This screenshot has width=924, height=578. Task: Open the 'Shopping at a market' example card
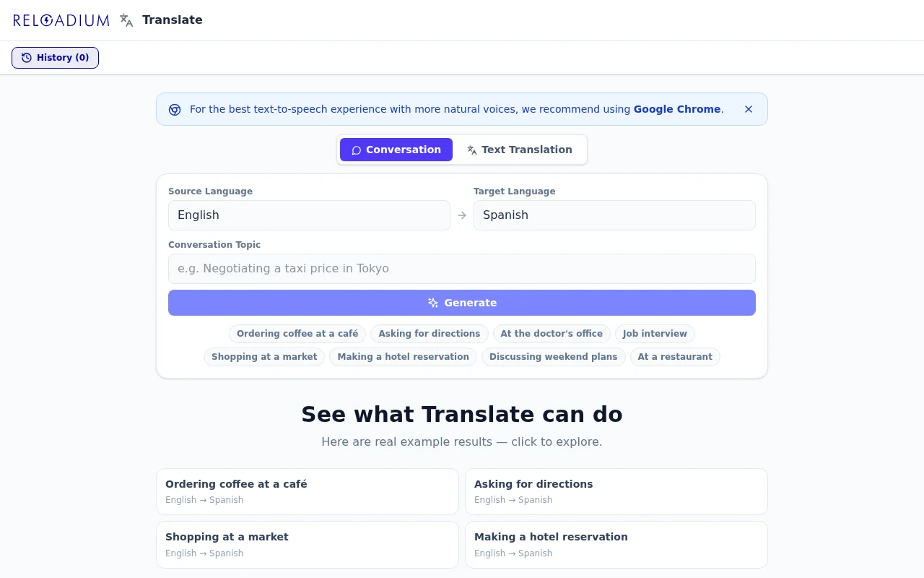click(x=308, y=545)
